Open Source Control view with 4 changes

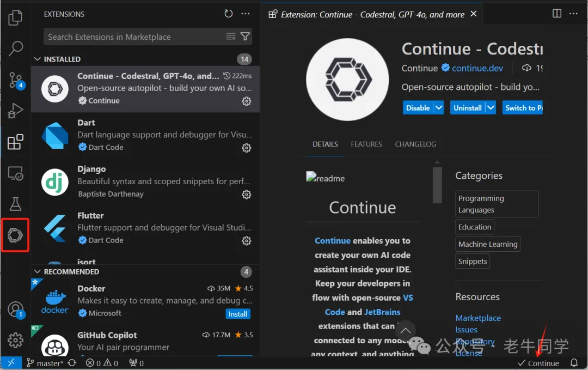tap(16, 80)
